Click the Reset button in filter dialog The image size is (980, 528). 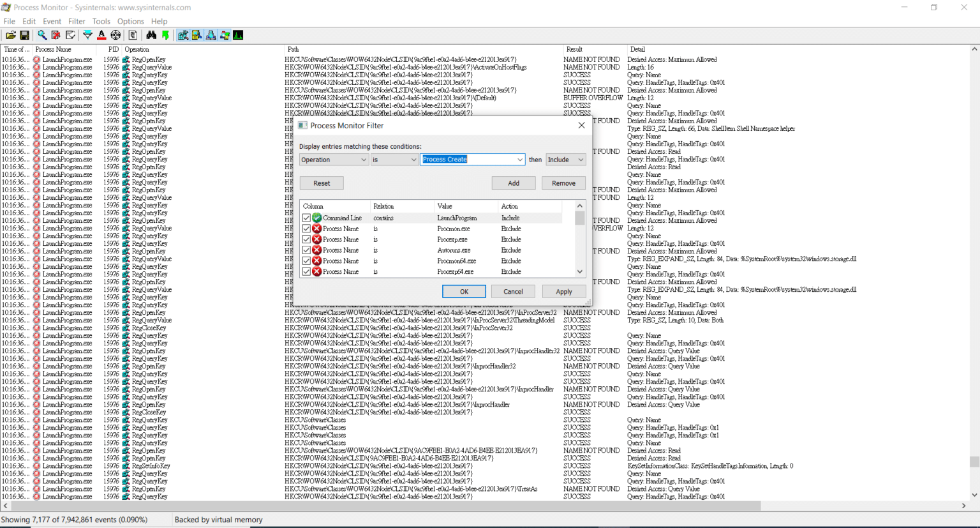click(x=322, y=183)
